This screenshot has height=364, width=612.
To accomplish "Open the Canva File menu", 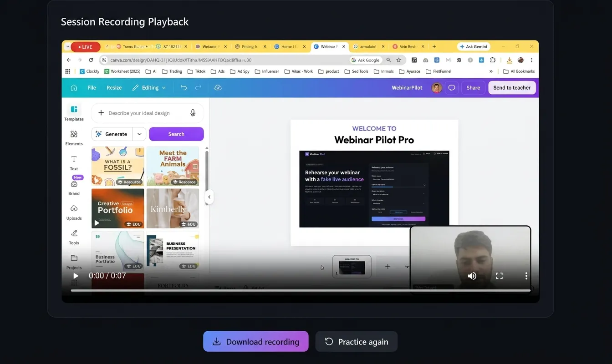I will pos(92,88).
